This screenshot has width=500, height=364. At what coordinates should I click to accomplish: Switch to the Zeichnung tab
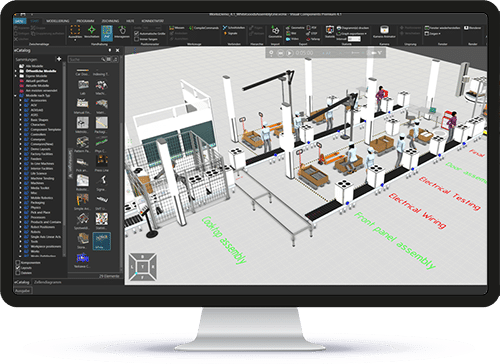point(110,21)
